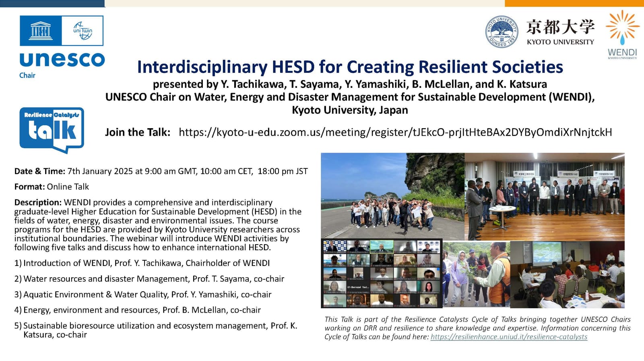644x361 pixels.
Task: Click item "4) Energy, environment and resources"
Action: coord(138,310)
